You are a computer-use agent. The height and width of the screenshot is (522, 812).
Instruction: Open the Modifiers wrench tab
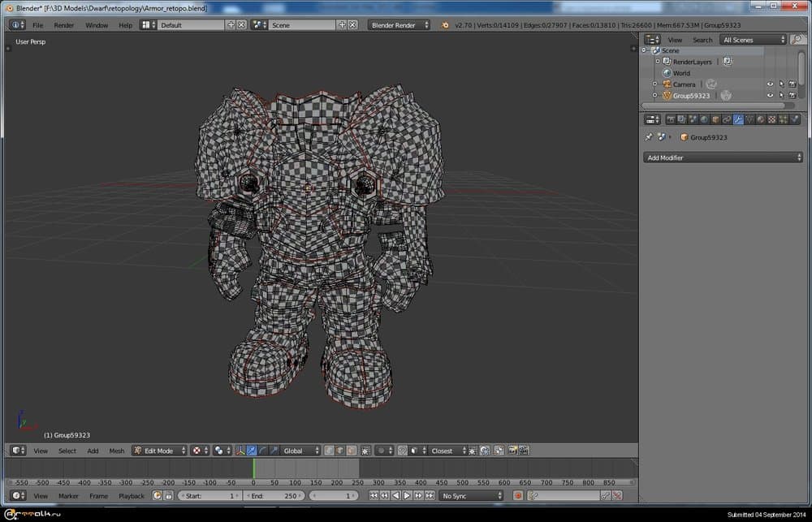[738, 119]
